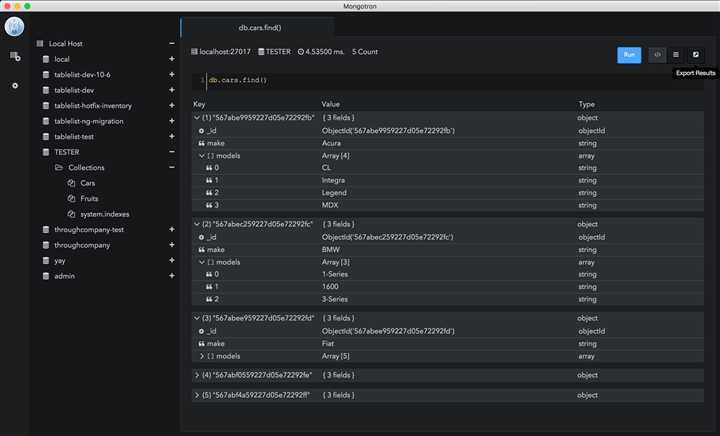The image size is (720, 436).
Task: Click the TESTER database icon in tree
Action: 45,152
